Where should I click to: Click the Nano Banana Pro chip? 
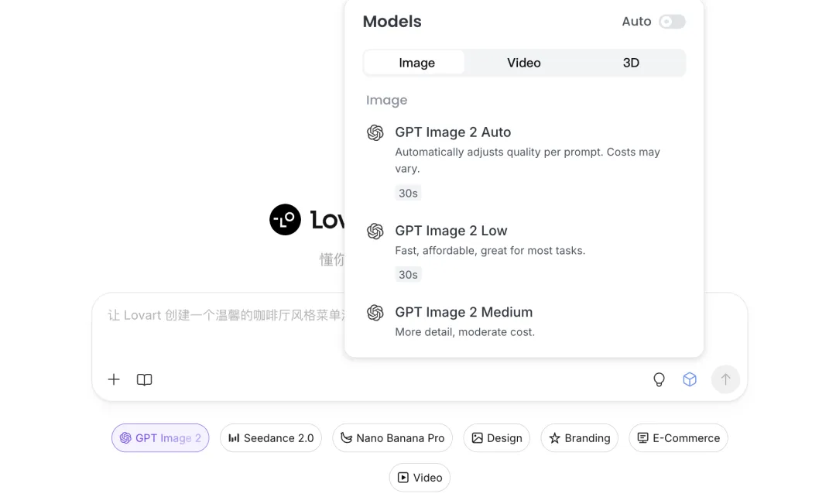tap(392, 438)
